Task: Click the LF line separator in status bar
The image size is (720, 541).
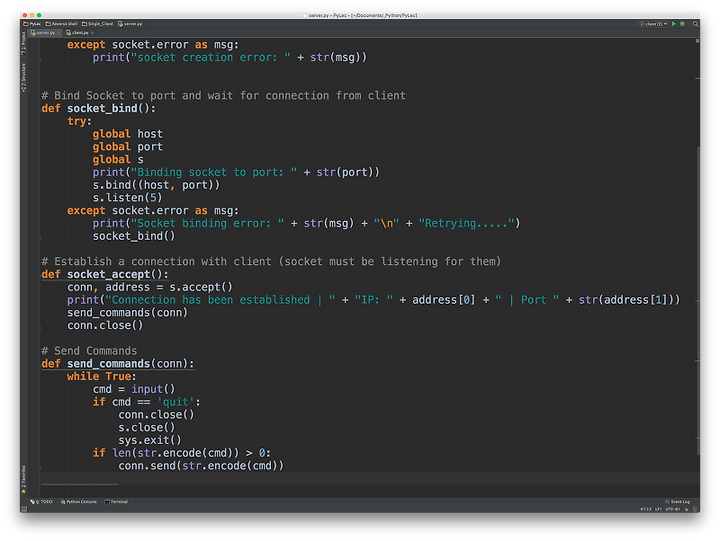Action: click(x=658, y=509)
